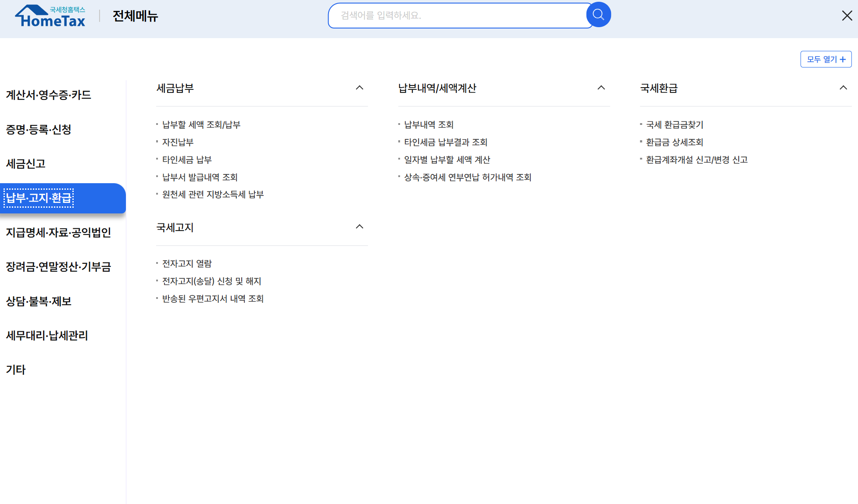Collapse the 납부내역/세액계산 section chevron

tap(601, 88)
